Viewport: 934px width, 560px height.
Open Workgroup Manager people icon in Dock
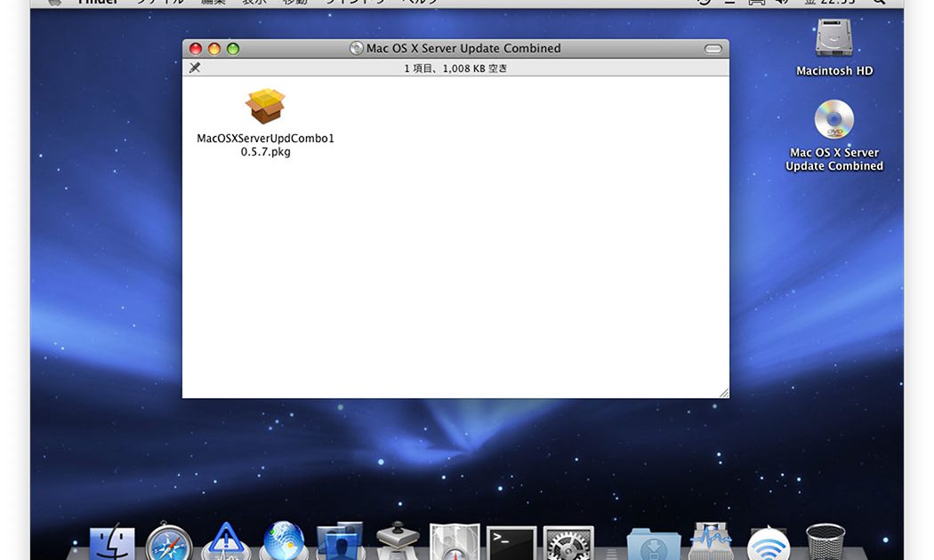coord(340,541)
